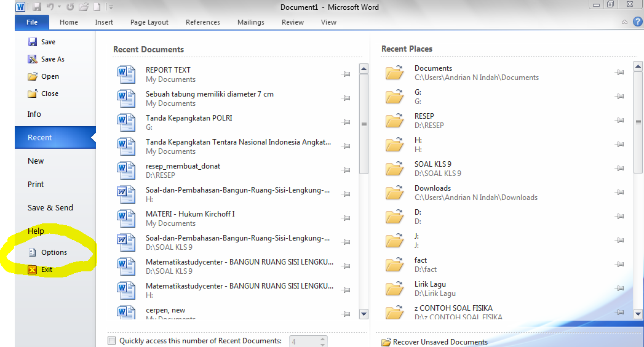Open the G: drive folder icon
This screenshot has width=644, height=347.
[394, 96]
